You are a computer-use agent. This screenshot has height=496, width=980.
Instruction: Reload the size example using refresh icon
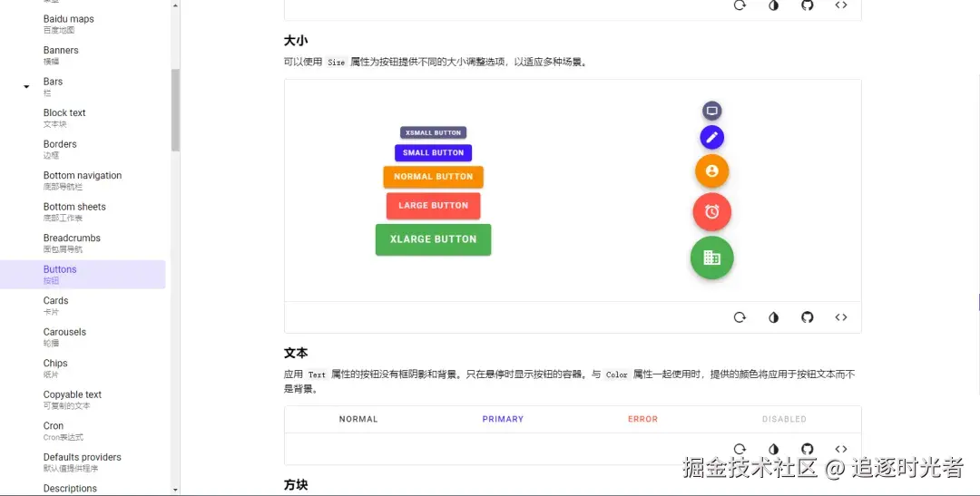coord(740,317)
